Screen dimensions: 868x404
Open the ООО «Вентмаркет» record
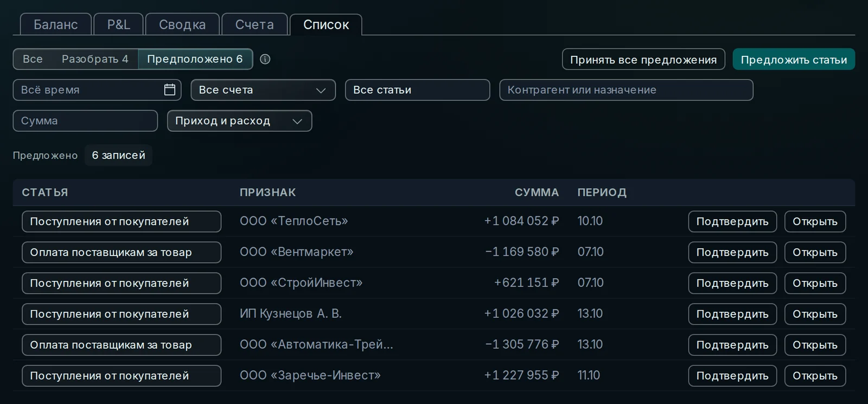tap(815, 252)
